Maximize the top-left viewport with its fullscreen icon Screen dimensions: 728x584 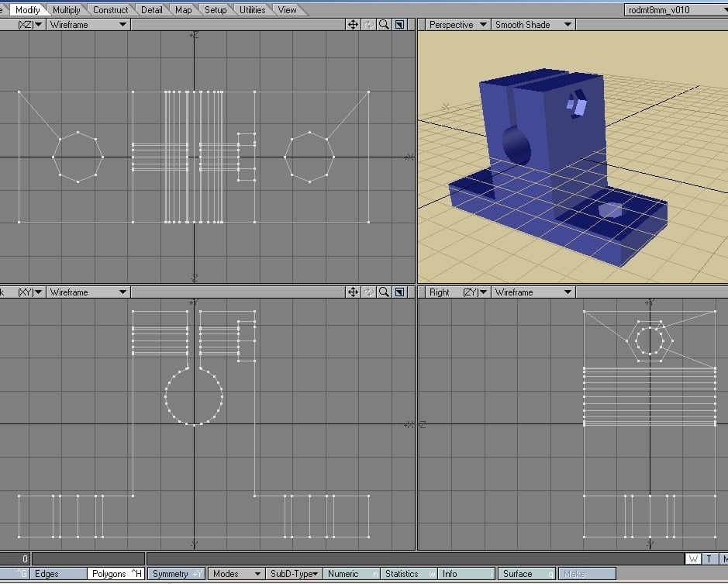coord(399,25)
